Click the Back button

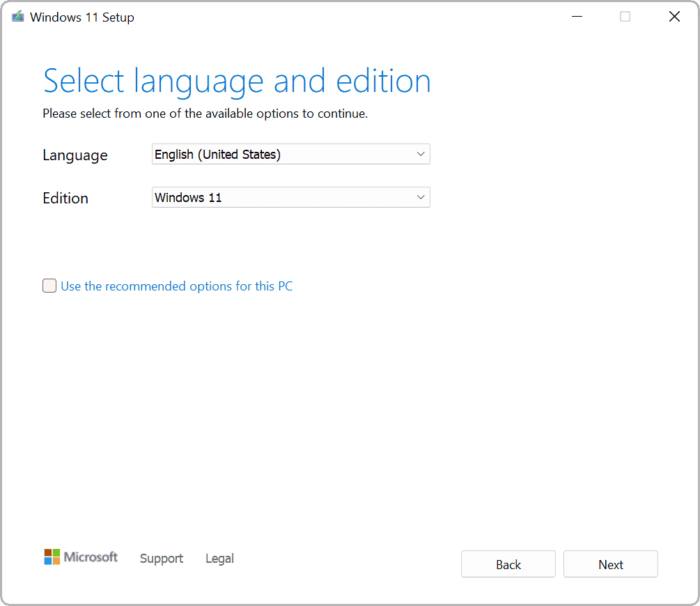coord(508,564)
